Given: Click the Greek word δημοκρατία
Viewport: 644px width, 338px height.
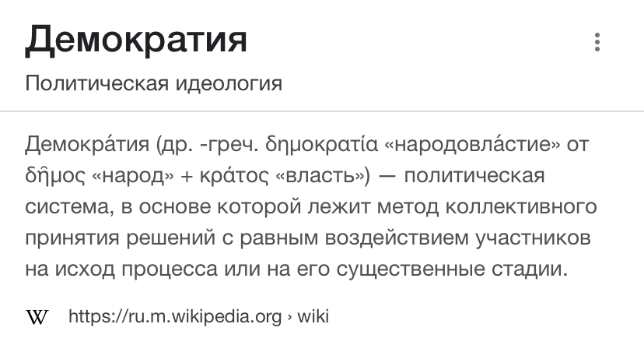Looking at the screenshot, I should click(321, 144).
